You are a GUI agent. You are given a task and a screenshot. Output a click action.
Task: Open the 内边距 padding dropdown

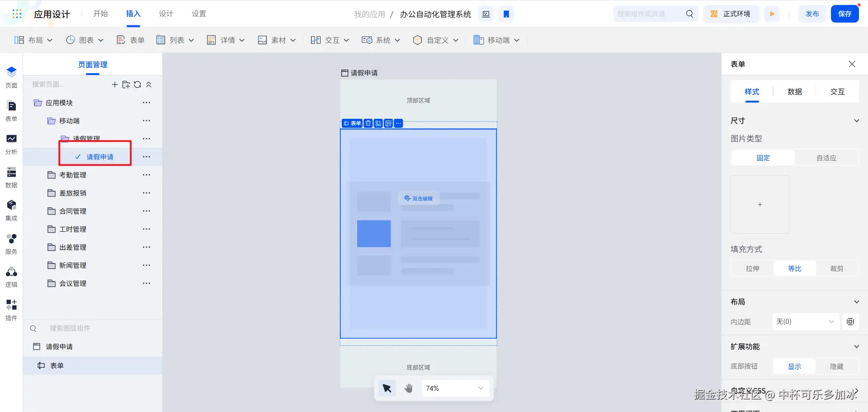pos(806,322)
